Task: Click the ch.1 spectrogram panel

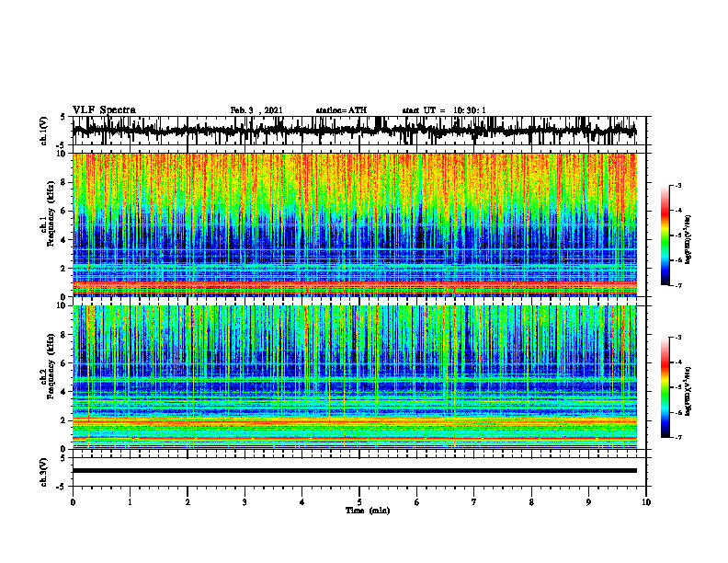Action: coord(355,224)
